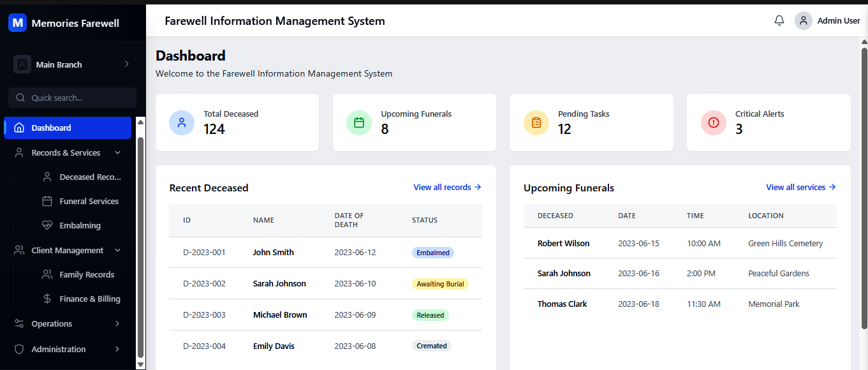Click Peaceful Gardens location
868x370 pixels.
tap(779, 273)
